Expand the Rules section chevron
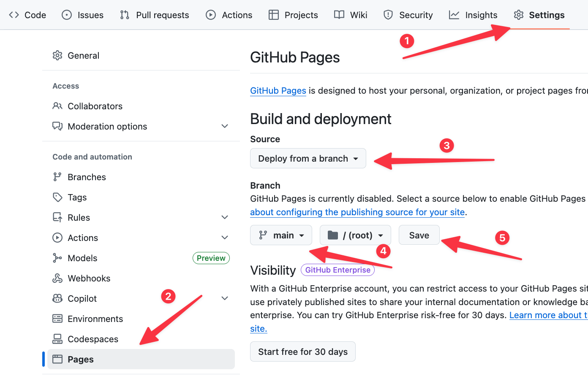The width and height of the screenshot is (588, 384). 225,217
